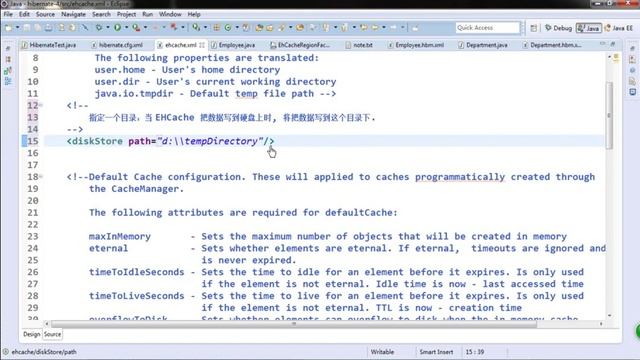Viewport: 640px width, 360px height.
Task: Click the Run Last Tool coverage icon
Action: point(136,28)
